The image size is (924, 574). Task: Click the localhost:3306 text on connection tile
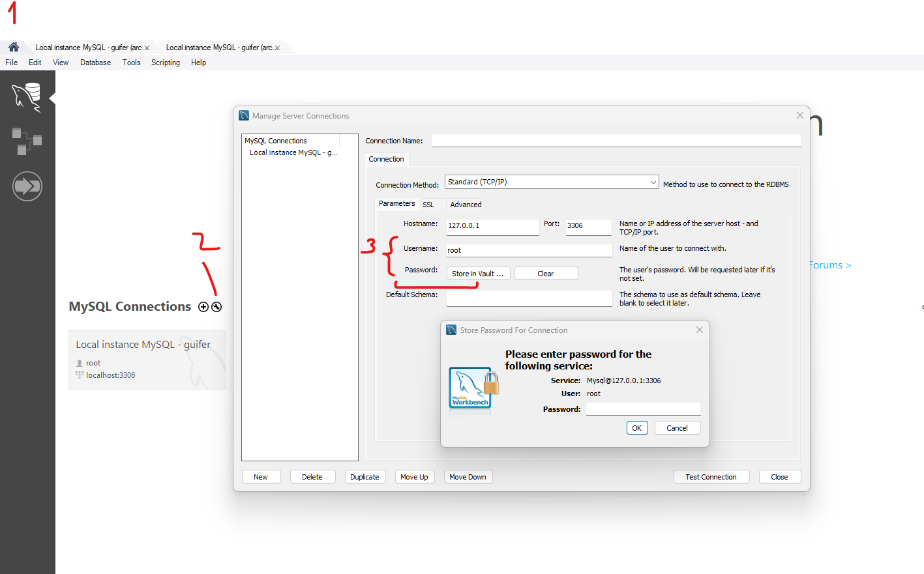point(110,375)
